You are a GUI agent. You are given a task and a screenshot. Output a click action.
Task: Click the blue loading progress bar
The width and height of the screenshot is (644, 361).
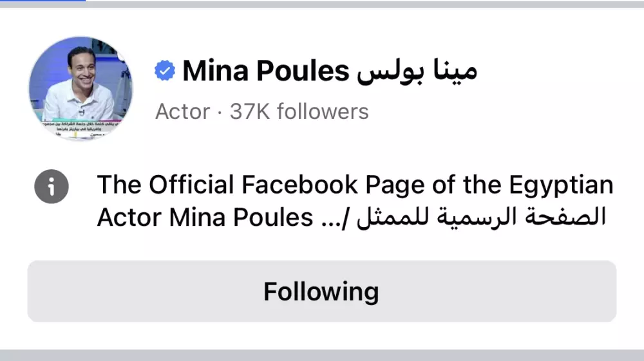43,2
